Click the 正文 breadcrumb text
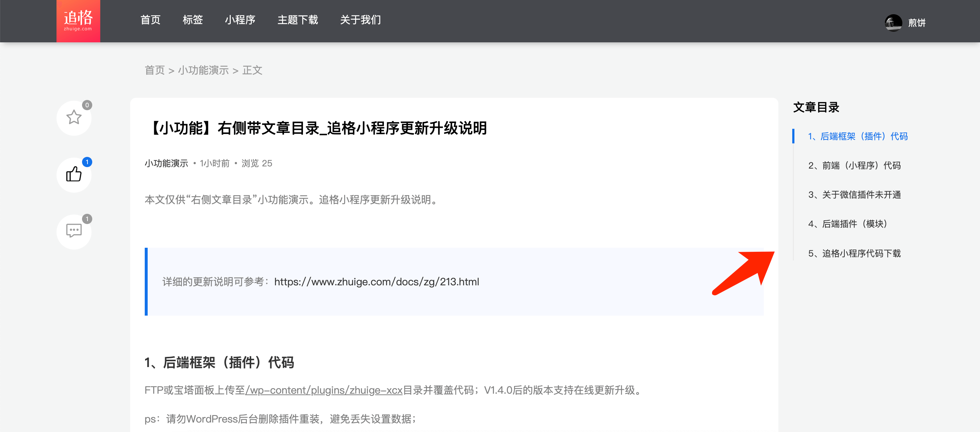The image size is (980, 432). [x=252, y=70]
